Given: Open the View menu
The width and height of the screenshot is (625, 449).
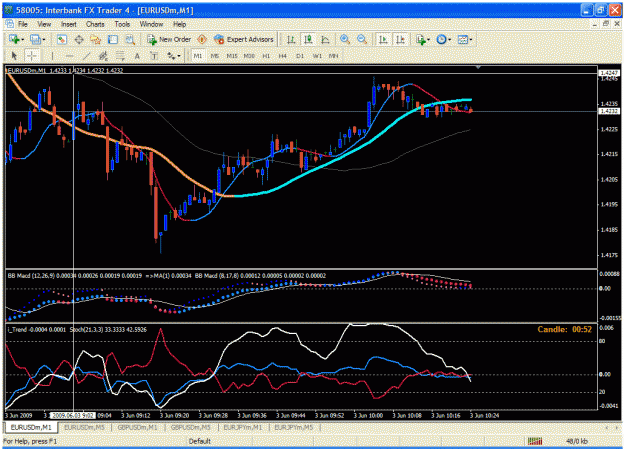Looking at the screenshot, I should click(44, 24).
